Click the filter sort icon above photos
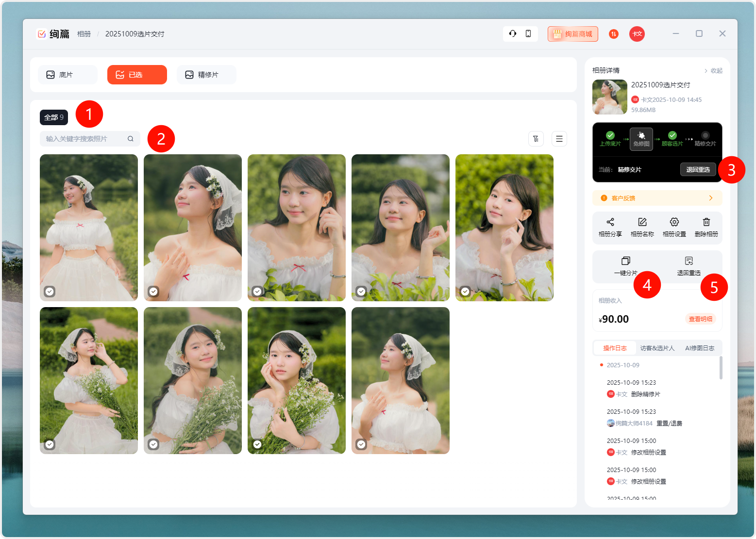The height and width of the screenshot is (539, 756). [536, 139]
